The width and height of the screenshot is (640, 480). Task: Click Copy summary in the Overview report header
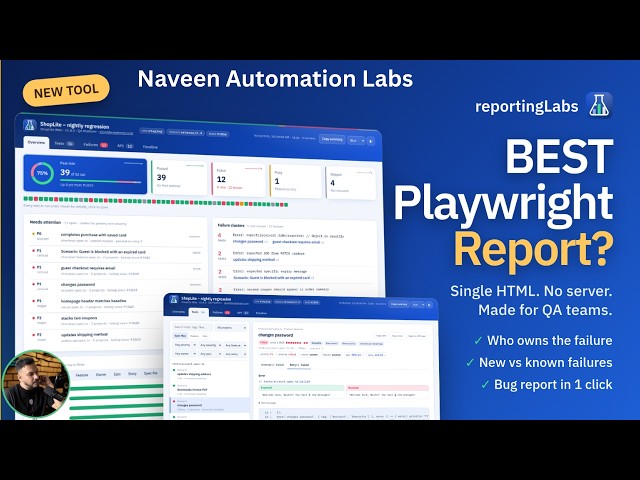pyautogui.click(x=332, y=139)
